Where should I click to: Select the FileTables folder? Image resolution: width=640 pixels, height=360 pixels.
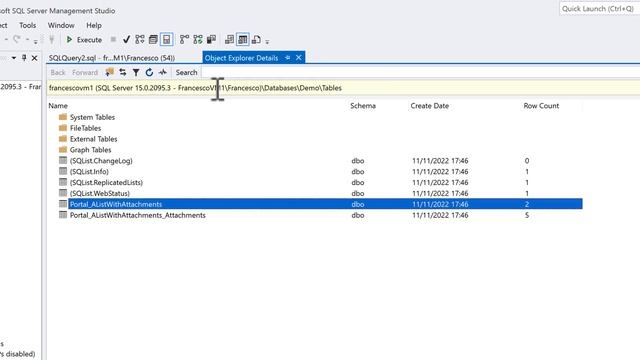tap(85, 128)
